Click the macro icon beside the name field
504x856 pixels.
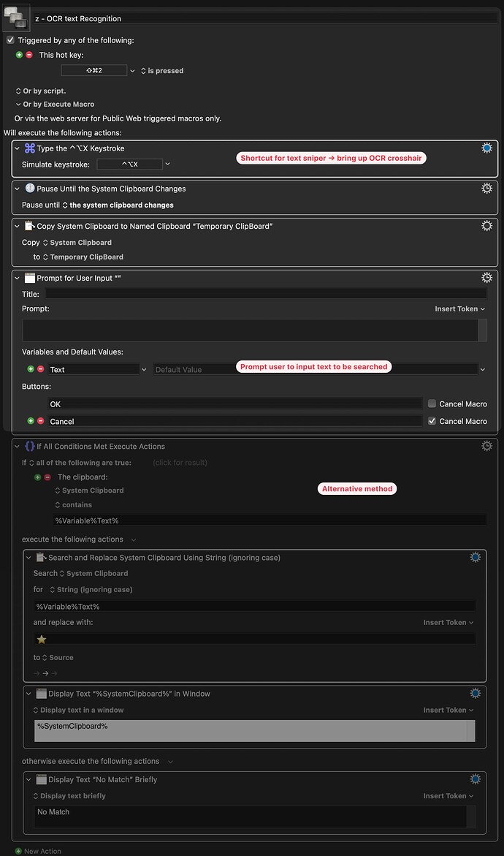[15, 17]
